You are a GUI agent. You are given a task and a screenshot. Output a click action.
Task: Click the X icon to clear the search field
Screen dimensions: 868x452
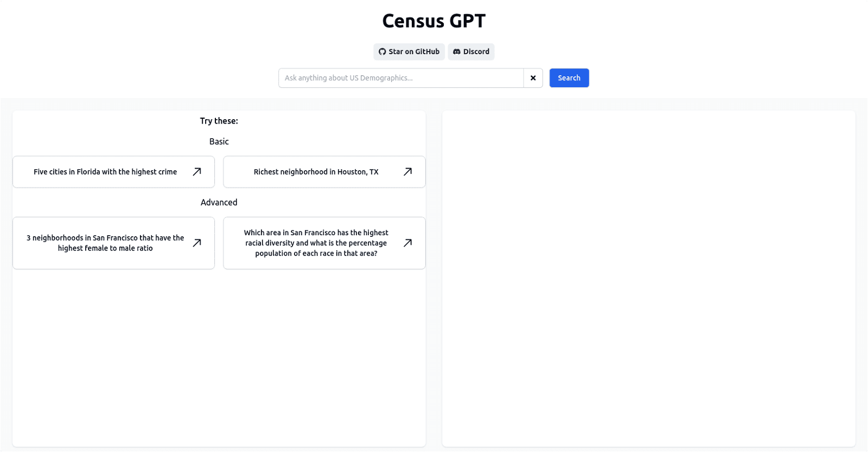coord(533,78)
